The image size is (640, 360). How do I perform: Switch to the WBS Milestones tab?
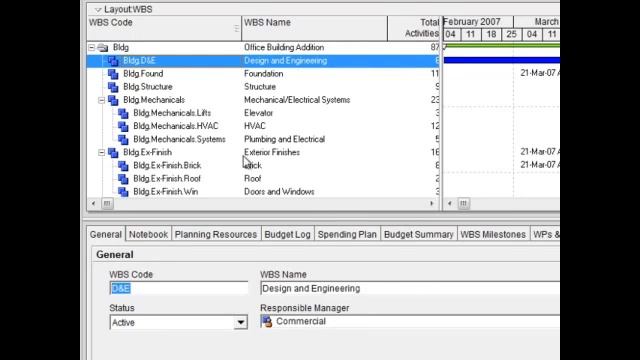(x=493, y=234)
